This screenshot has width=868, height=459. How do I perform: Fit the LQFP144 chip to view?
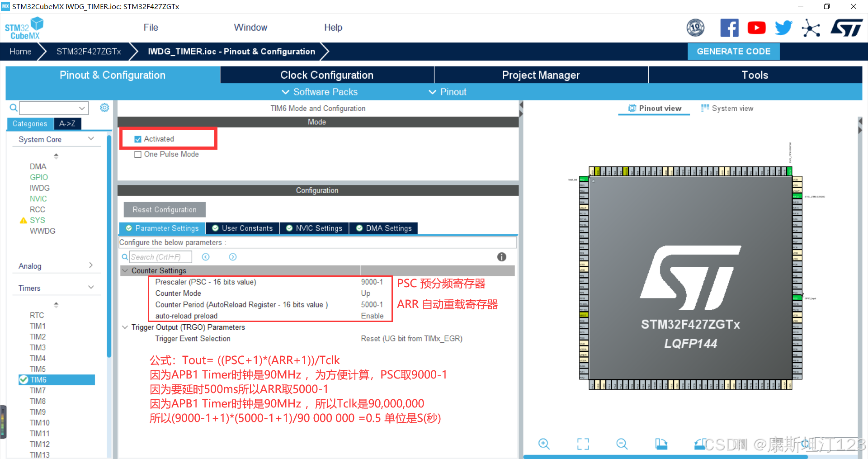click(583, 444)
